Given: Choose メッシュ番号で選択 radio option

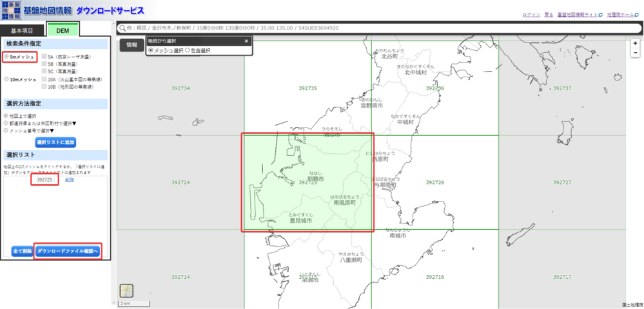Looking at the screenshot, I should (6, 131).
